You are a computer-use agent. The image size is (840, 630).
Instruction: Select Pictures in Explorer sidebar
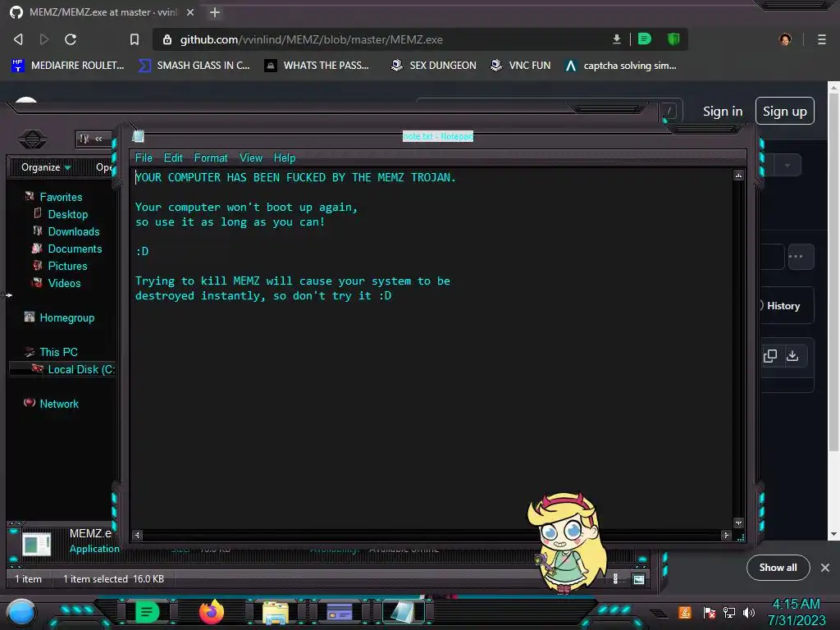tap(67, 266)
